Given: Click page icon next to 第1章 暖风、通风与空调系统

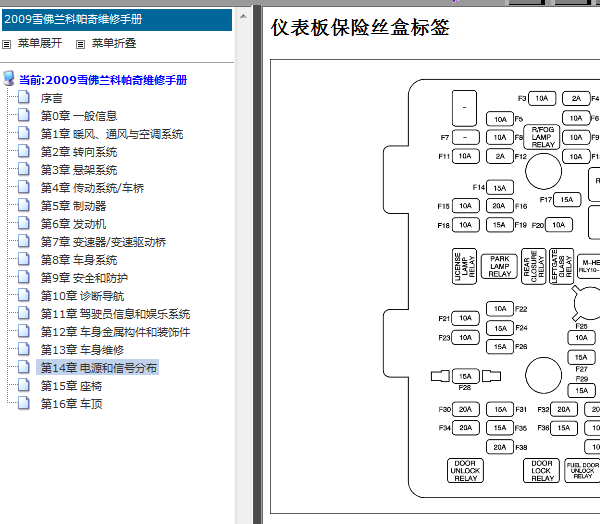Looking at the screenshot, I should [x=24, y=133].
